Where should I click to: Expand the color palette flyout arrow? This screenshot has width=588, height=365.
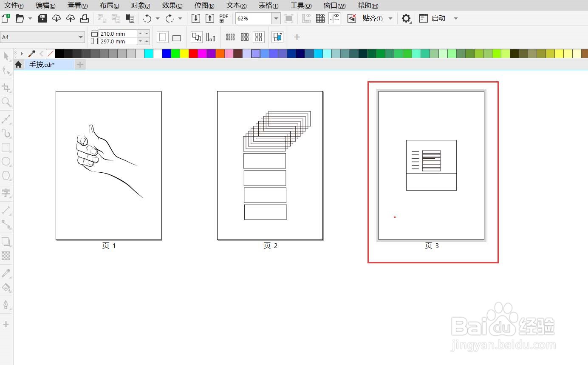coord(22,54)
